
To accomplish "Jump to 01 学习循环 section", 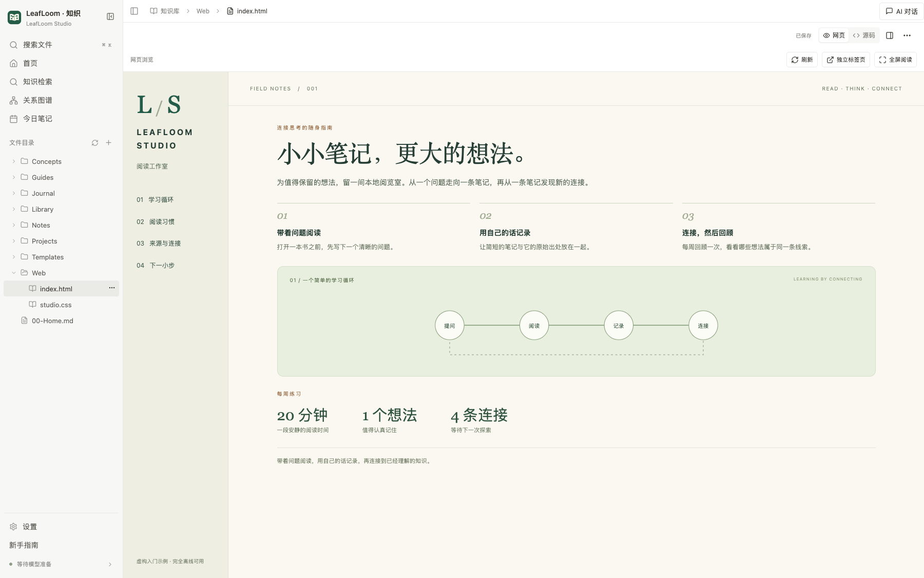I will (155, 199).
